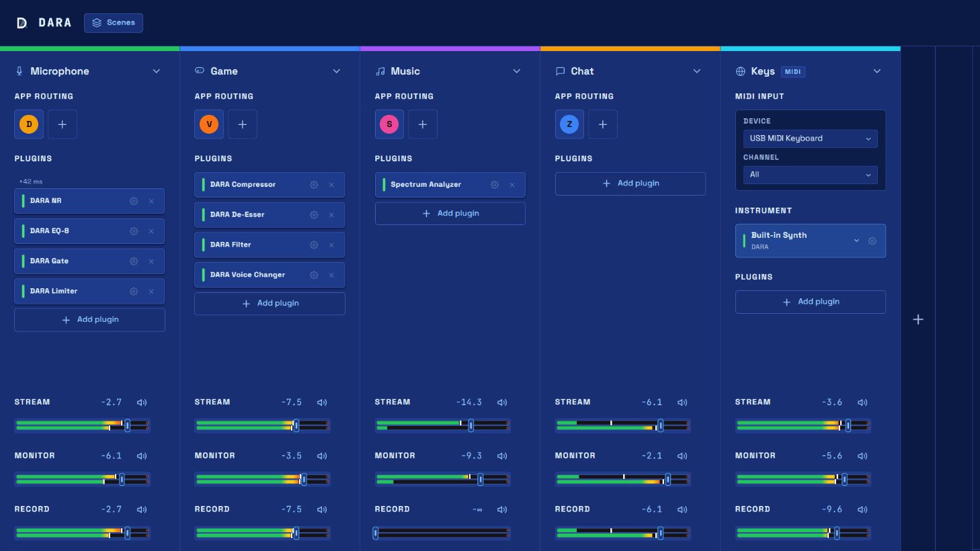
Task: Add a new channel with the plus icon
Action: pos(918,320)
